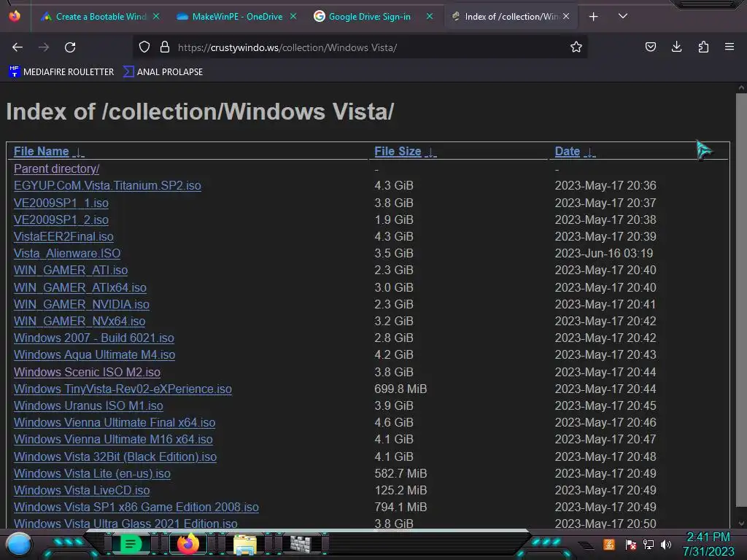Image resolution: width=747 pixels, height=560 pixels.
Task: Open the taskbar clock 2:41 PM
Action: [x=708, y=544]
